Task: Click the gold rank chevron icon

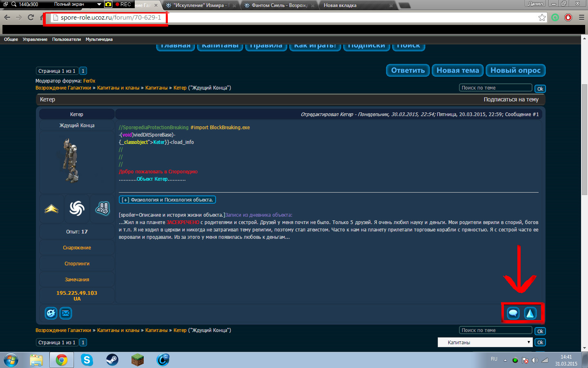Action: point(51,209)
